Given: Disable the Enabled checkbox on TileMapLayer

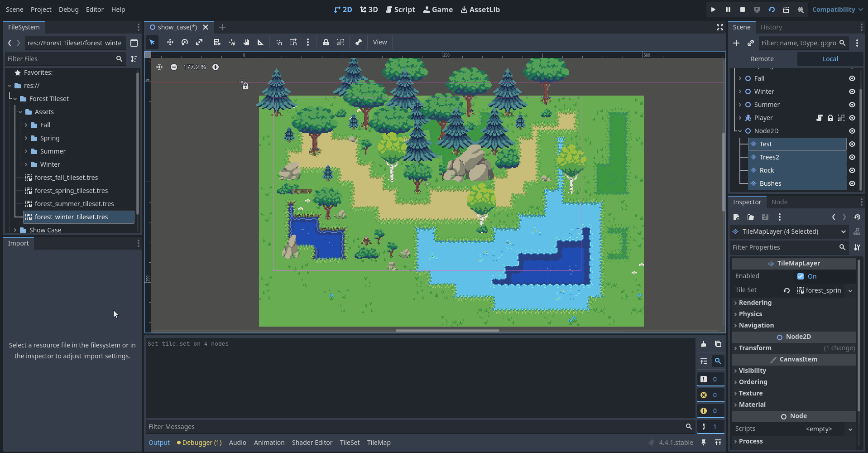Looking at the screenshot, I should [x=801, y=276].
